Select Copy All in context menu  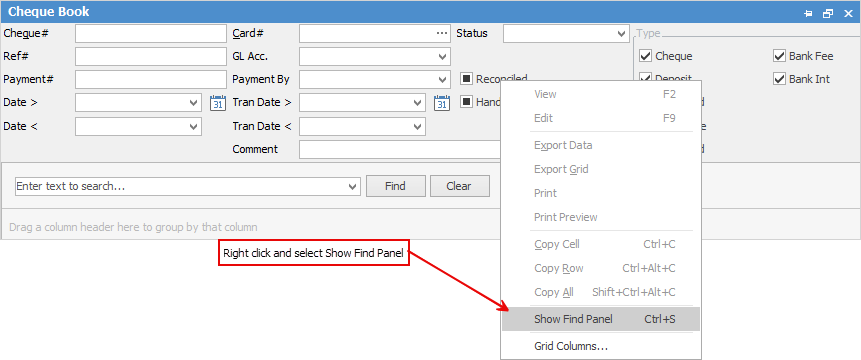601,292
